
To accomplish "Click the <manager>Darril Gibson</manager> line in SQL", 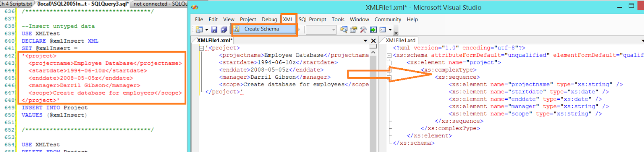I will click(84, 85).
